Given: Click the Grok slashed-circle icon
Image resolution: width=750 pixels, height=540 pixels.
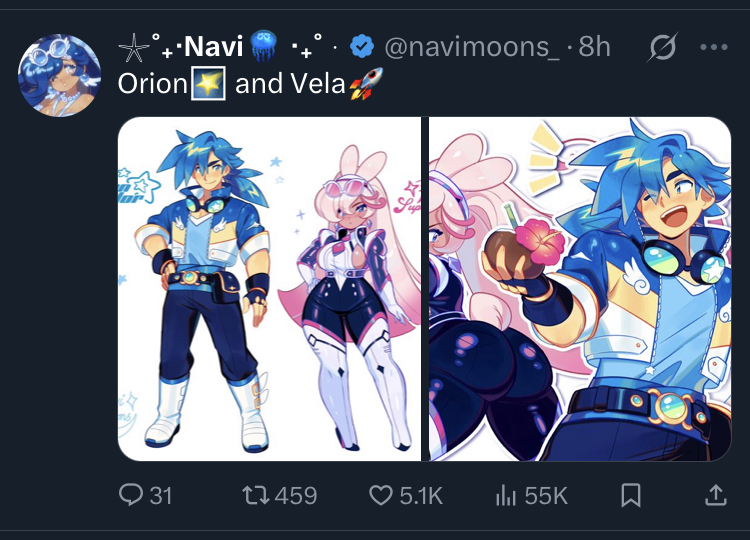Looking at the screenshot, I should click(663, 47).
